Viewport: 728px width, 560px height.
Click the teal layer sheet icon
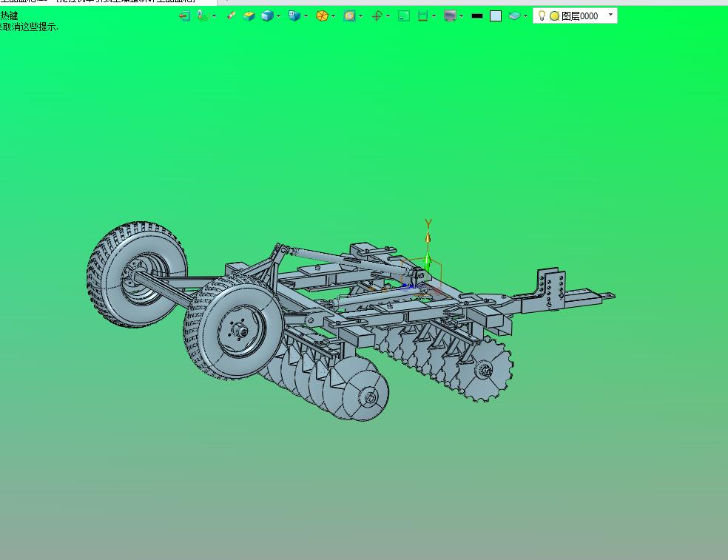pos(514,16)
